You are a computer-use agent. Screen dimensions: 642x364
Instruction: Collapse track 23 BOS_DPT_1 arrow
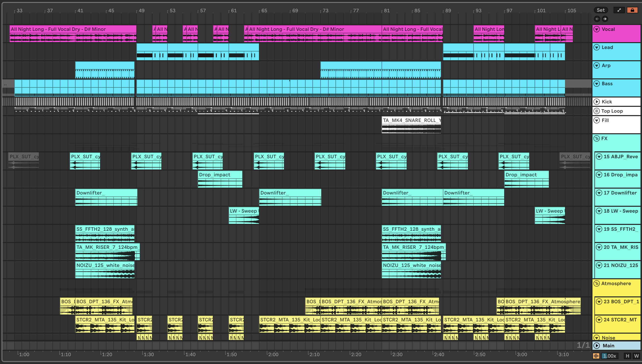click(x=599, y=302)
